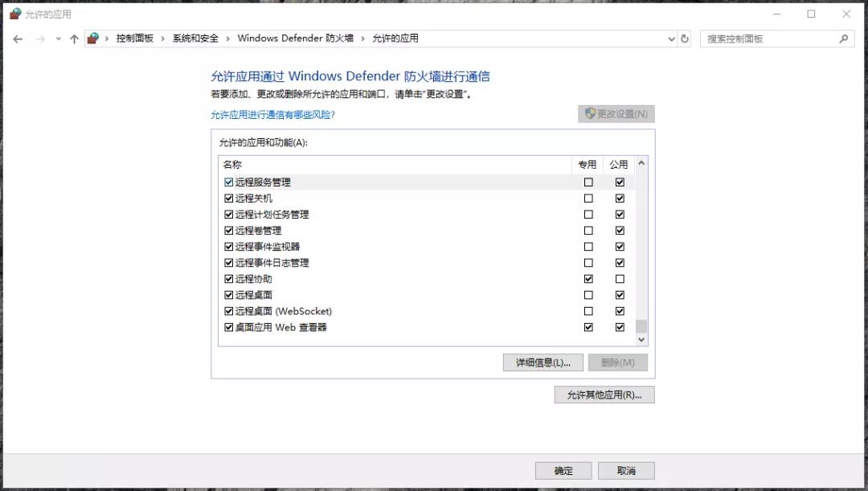Click the refresh icon beside the address bar
This screenshot has height=491, width=868.
(684, 38)
